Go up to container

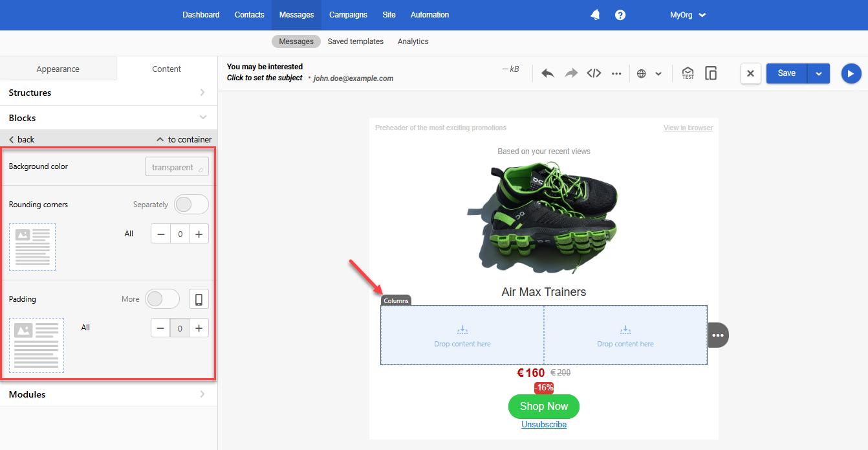click(x=184, y=139)
